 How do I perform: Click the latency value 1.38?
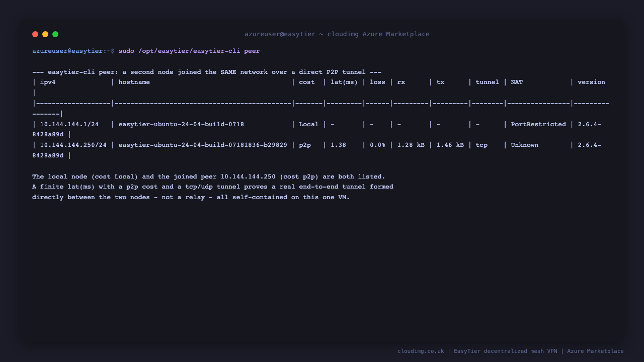coord(338,145)
